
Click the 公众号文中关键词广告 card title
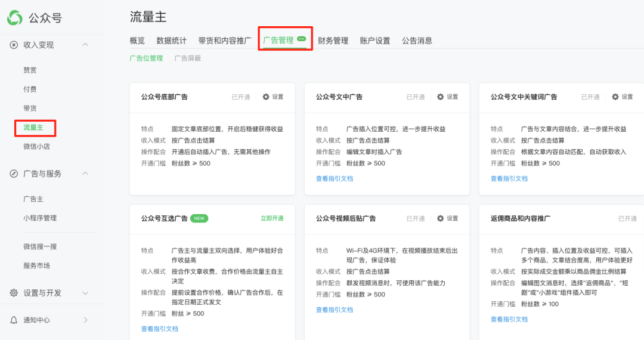coord(524,97)
